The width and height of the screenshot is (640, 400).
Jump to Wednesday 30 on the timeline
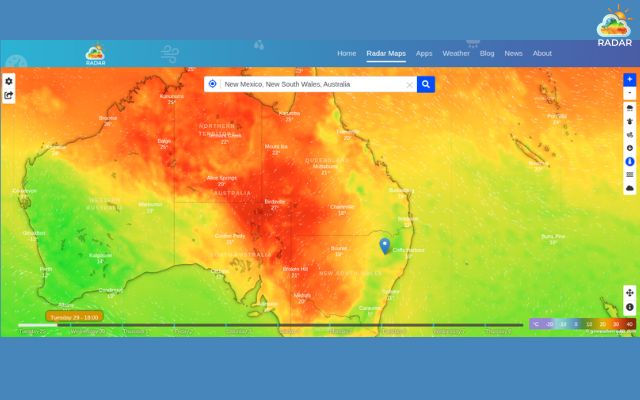(88, 331)
